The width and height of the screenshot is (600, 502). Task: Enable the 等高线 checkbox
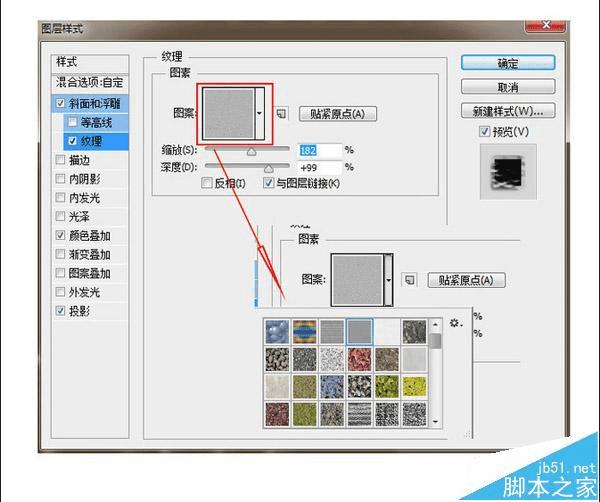(x=72, y=122)
